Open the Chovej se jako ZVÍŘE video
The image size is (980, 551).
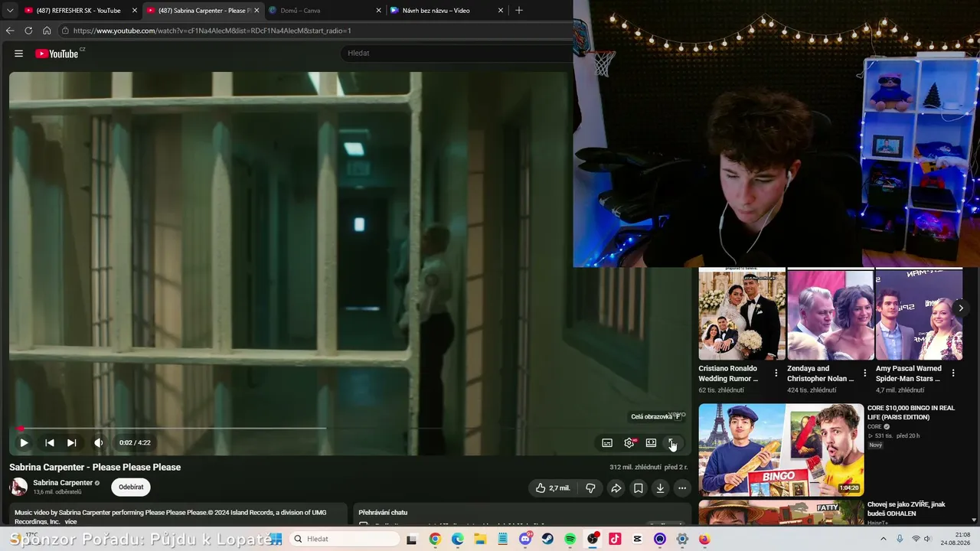pos(906,509)
